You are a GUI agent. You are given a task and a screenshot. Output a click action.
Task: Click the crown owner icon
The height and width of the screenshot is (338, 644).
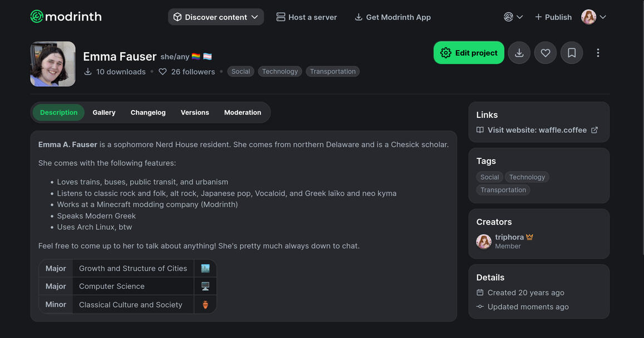(x=529, y=237)
